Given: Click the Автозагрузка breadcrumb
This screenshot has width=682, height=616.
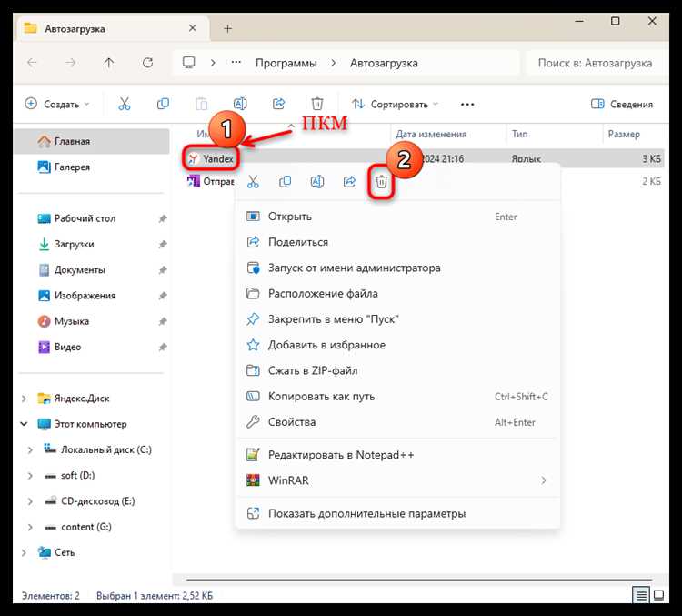Looking at the screenshot, I should [384, 63].
